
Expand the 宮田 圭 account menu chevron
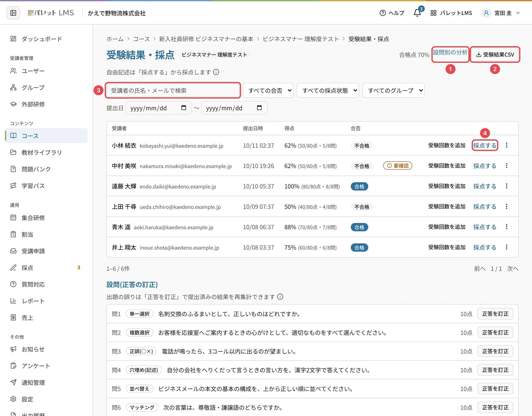coord(518,13)
